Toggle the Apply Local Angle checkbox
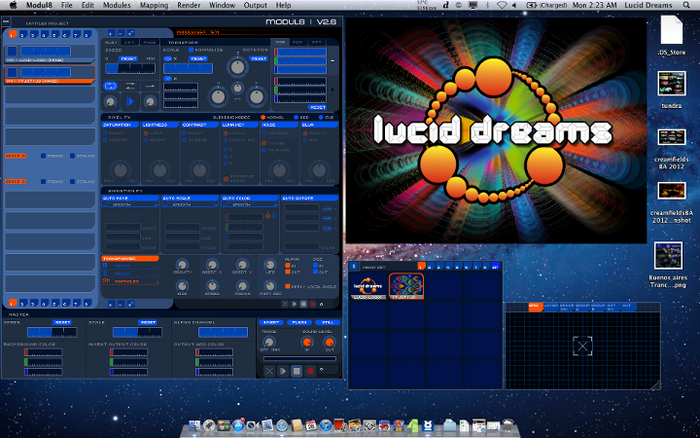Image resolution: width=700 pixels, height=438 pixels. (x=288, y=286)
